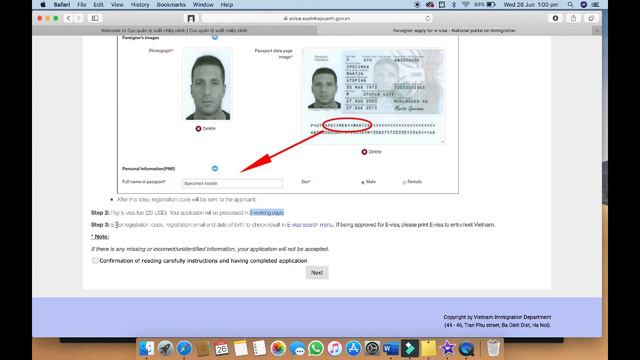Open Finder from the Dock

click(x=147, y=349)
